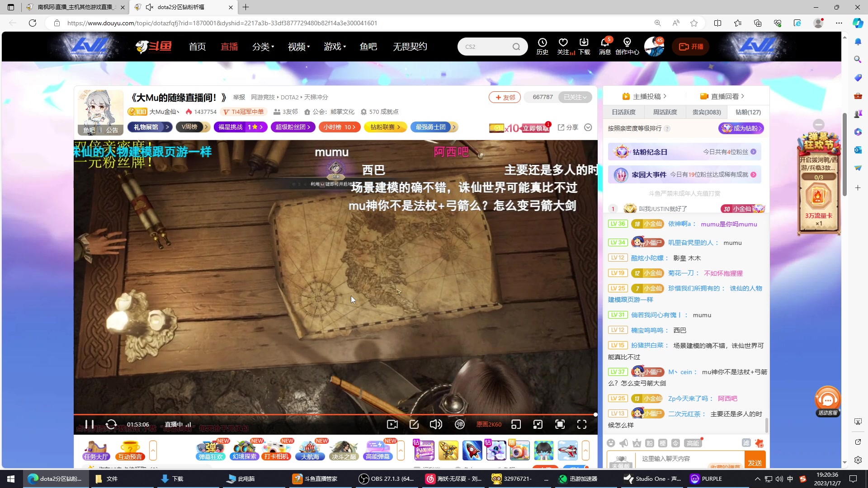Send chat message with 发送 button

(x=755, y=460)
